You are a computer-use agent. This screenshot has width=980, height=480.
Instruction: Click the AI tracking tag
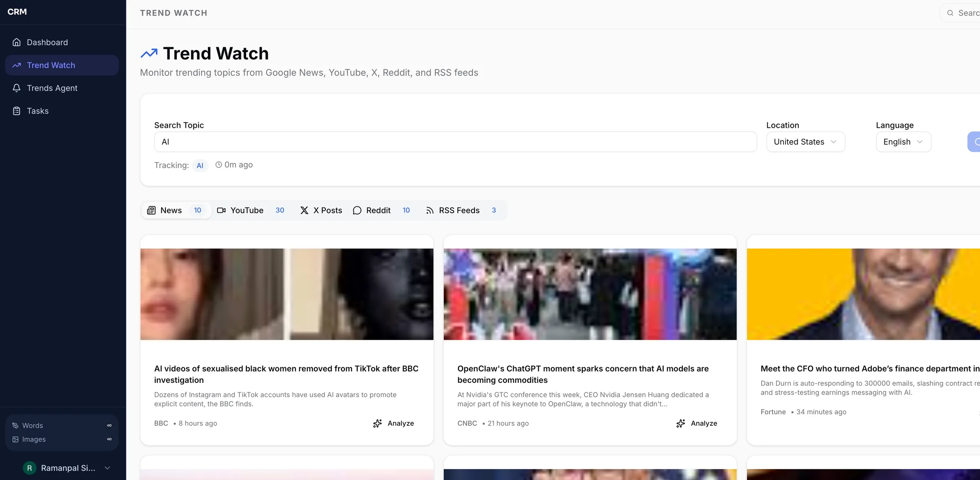[x=200, y=165]
